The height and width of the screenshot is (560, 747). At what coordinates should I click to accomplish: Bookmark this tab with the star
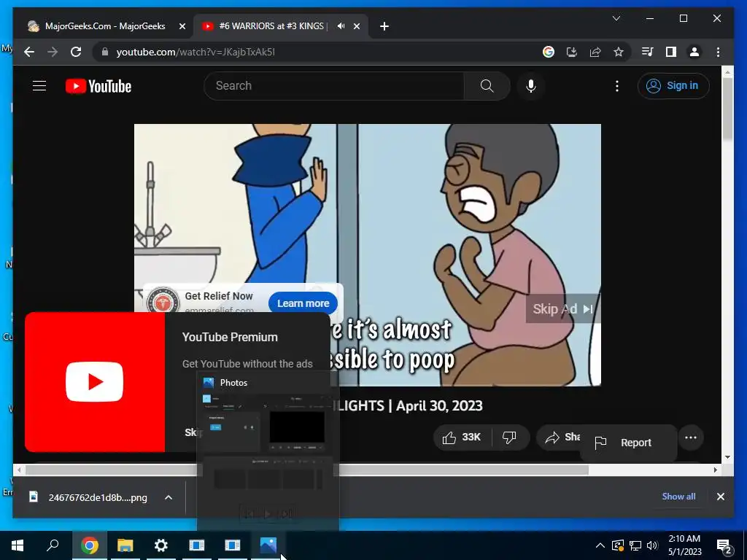click(619, 52)
